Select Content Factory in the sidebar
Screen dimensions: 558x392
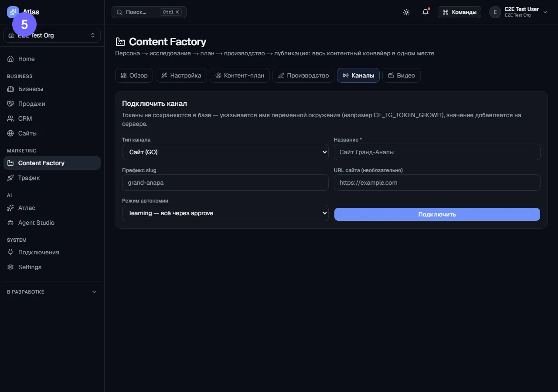tap(52, 163)
